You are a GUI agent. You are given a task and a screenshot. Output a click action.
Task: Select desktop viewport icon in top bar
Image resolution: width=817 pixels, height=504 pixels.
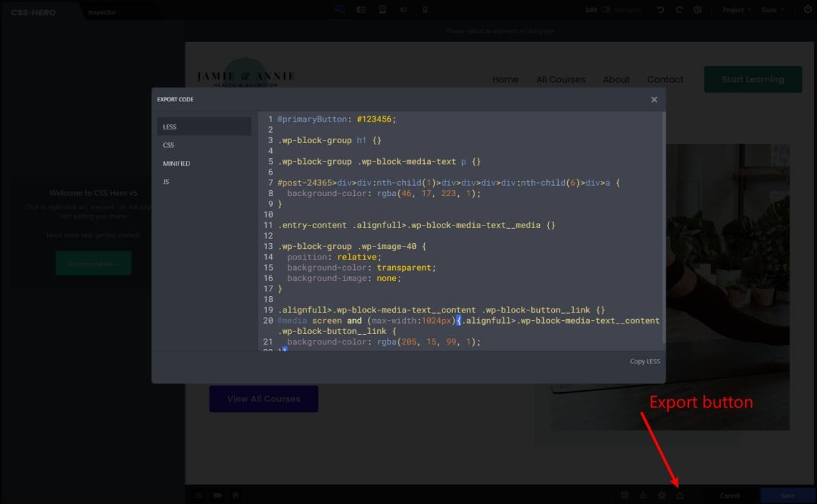coord(339,10)
